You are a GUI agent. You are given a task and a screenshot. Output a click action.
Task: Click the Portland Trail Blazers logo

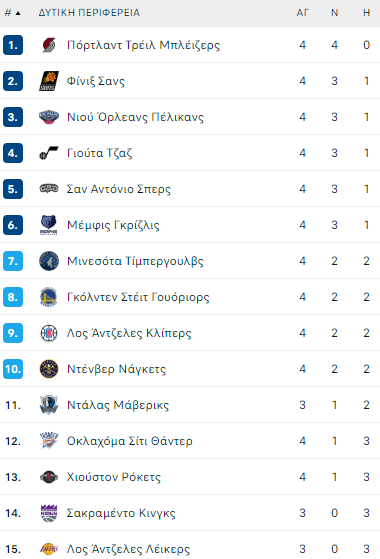tap(49, 45)
